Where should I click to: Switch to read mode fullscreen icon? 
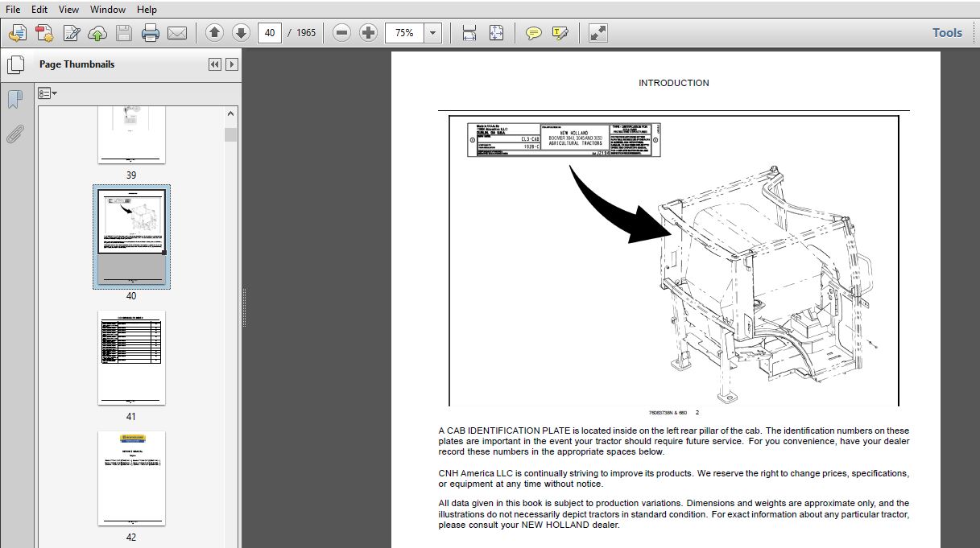click(x=598, y=33)
